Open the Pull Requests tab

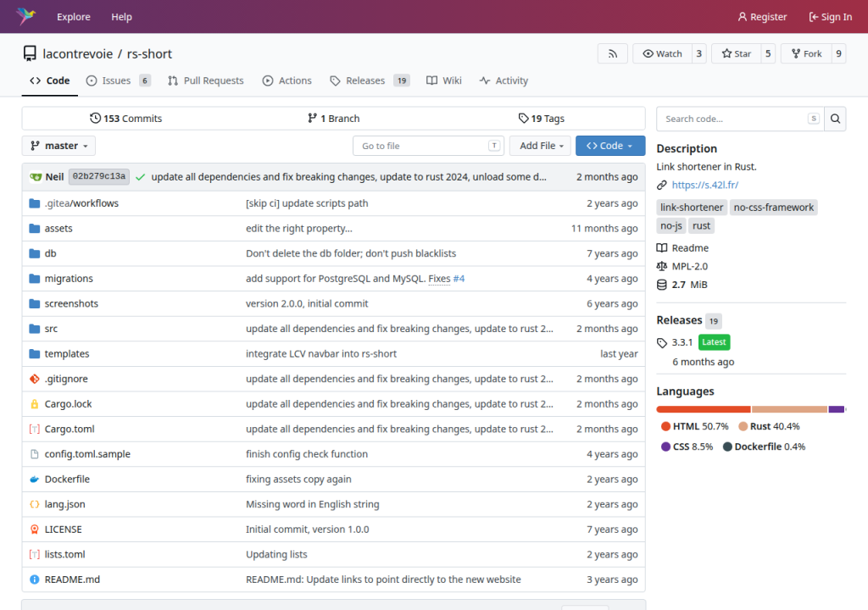pos(205,80)
